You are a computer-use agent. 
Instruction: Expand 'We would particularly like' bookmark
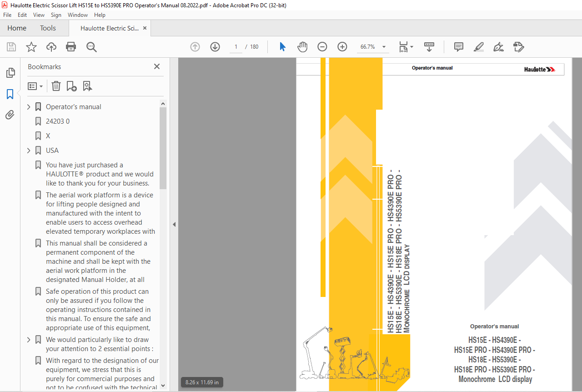point(29,340)
